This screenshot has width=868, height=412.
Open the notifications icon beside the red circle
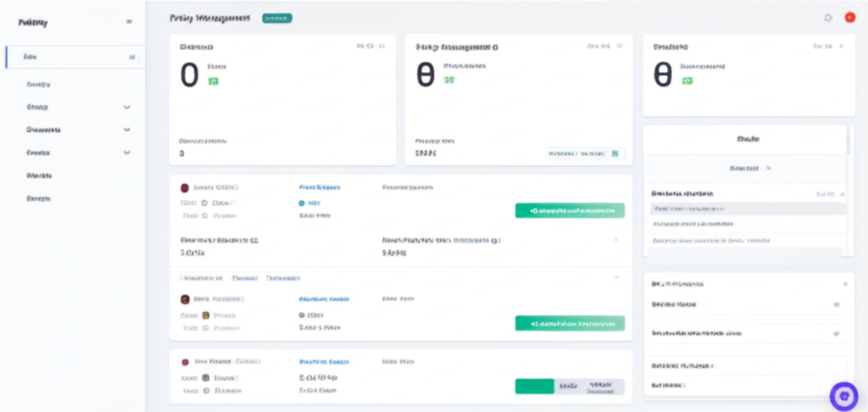[x=828, y=19]
